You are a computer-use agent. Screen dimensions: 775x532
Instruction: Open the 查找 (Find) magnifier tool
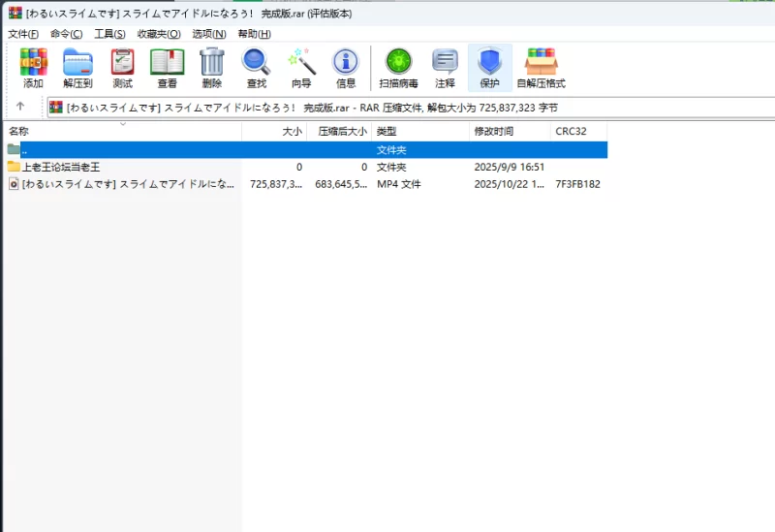click(x=256, y=68)
